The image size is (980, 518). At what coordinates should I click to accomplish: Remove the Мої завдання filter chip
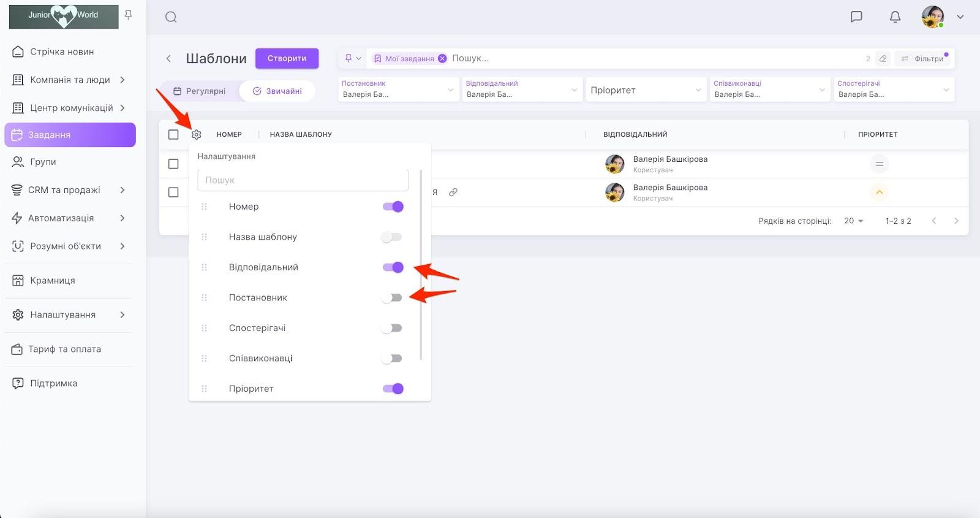point(442,58)
